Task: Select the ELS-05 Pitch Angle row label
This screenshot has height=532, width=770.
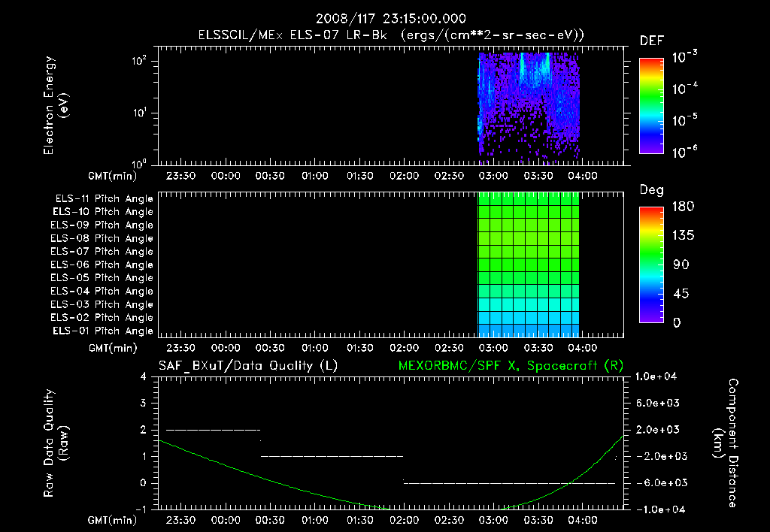Action: pyautogui.click(x=102, y=278)
